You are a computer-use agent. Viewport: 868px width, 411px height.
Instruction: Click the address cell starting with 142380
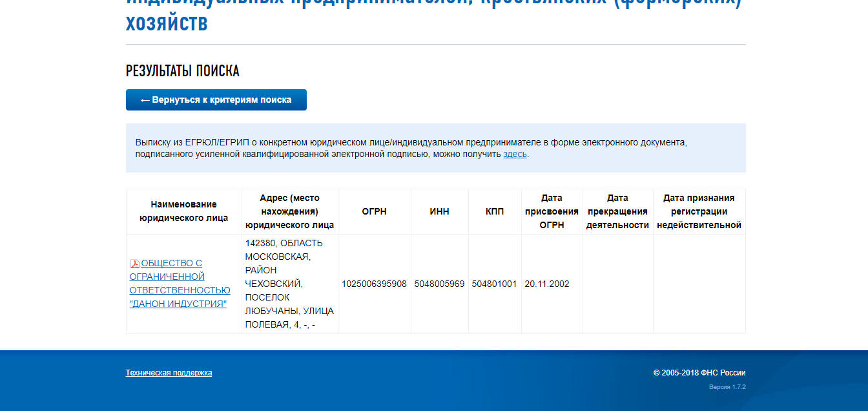(289, 284)
